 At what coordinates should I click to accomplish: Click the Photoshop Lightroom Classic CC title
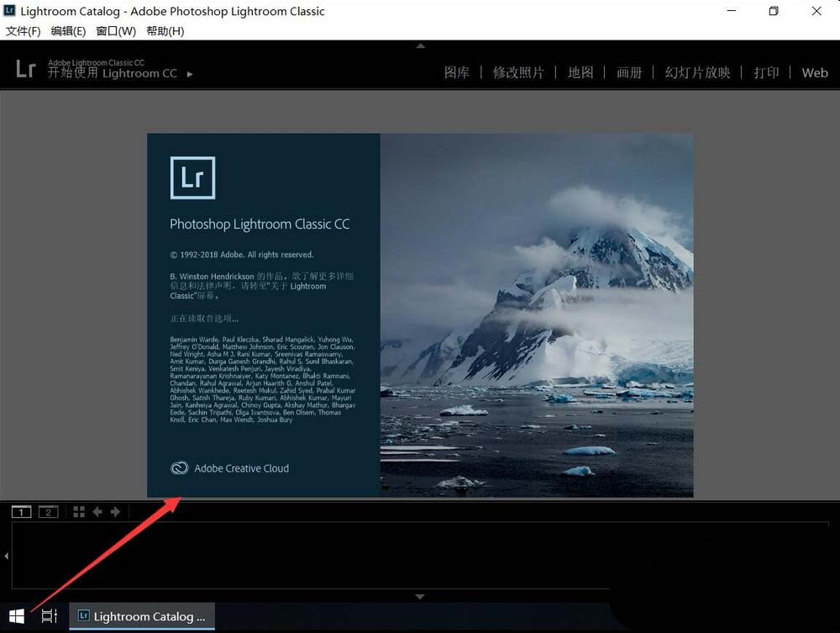[260, 224]
